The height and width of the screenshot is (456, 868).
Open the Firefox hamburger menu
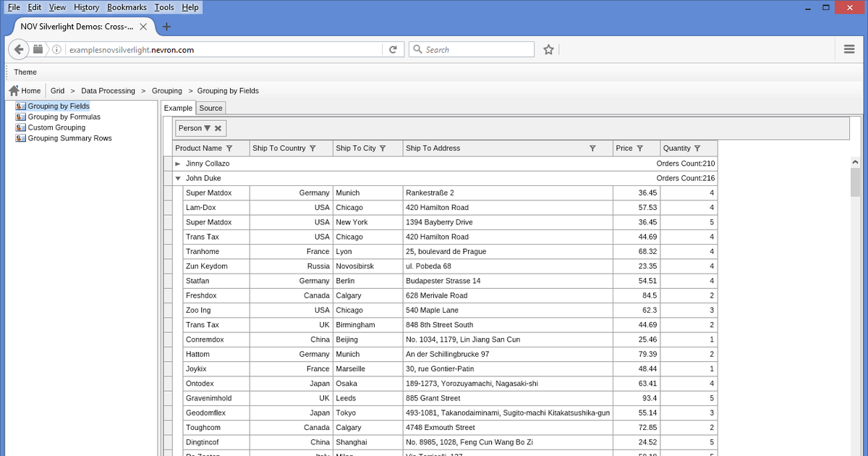point(849,49)
